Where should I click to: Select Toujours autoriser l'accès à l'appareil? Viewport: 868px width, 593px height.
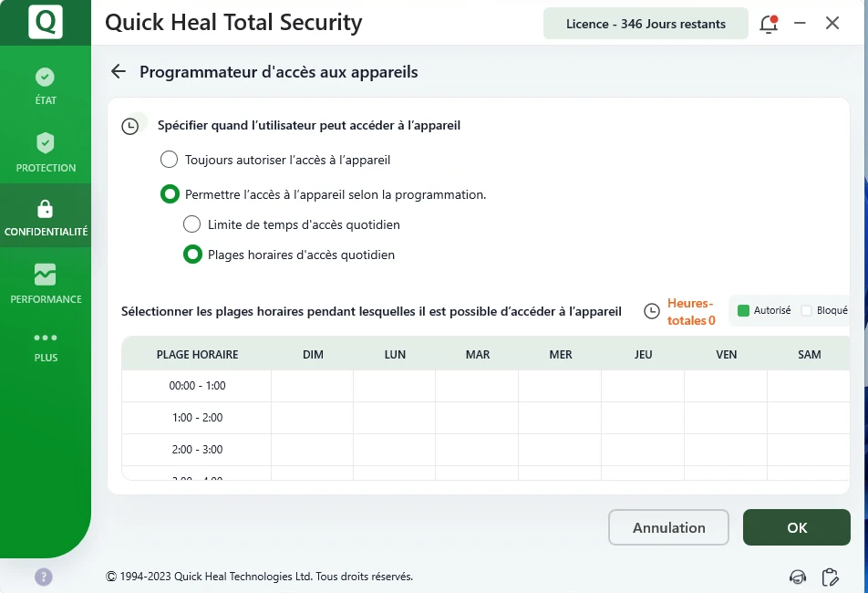click(169, 160)
